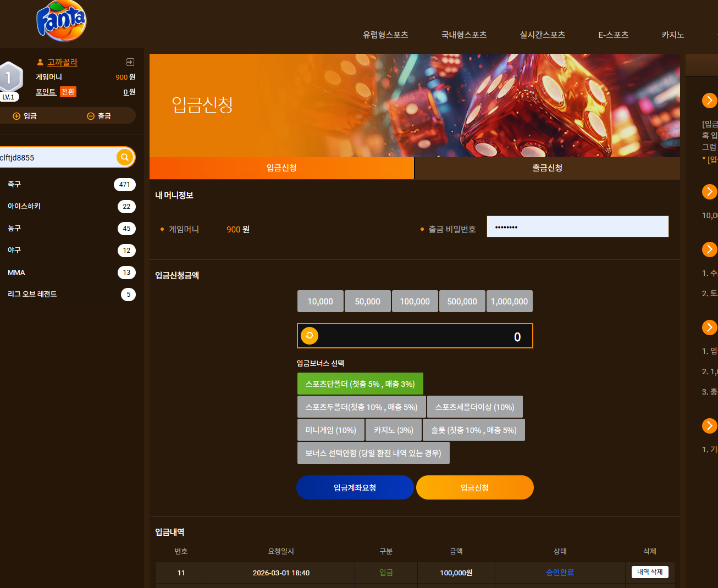Click the logout icon beside username

click(x=130, y=62)
